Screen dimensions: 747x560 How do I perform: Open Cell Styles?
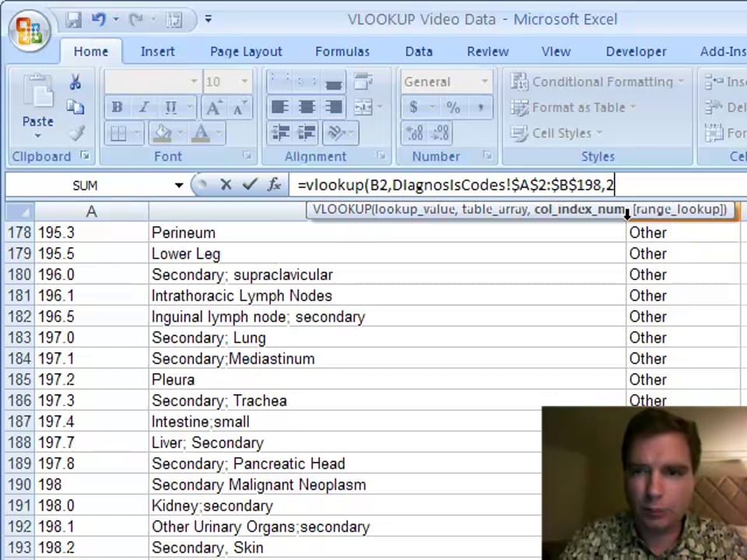[556, 133]
